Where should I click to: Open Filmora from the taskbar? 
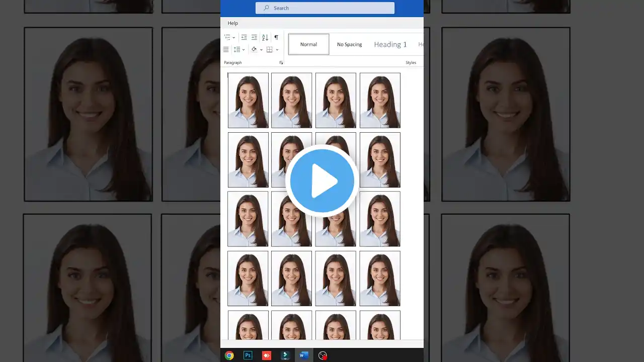(285, 355)
